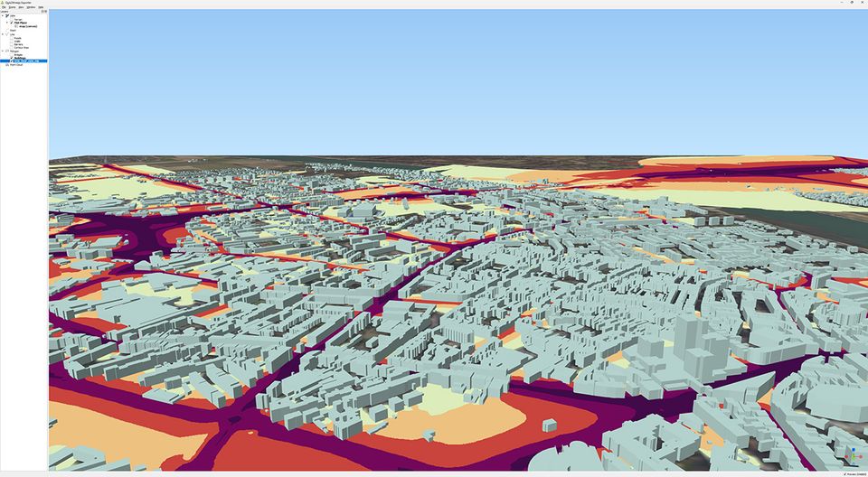Screen dimensions: 868x477
Task: Collapse the Line group in layer tree
Action: click(3, 34)
